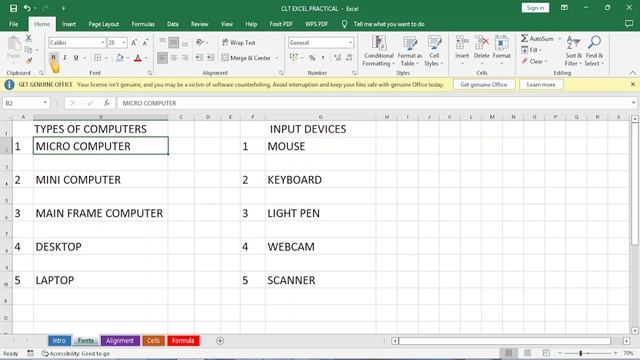The height and width of the screenshot is (360, 640).
Task: Add a new sheet with plus icon
Action: (x=220, y=340)
